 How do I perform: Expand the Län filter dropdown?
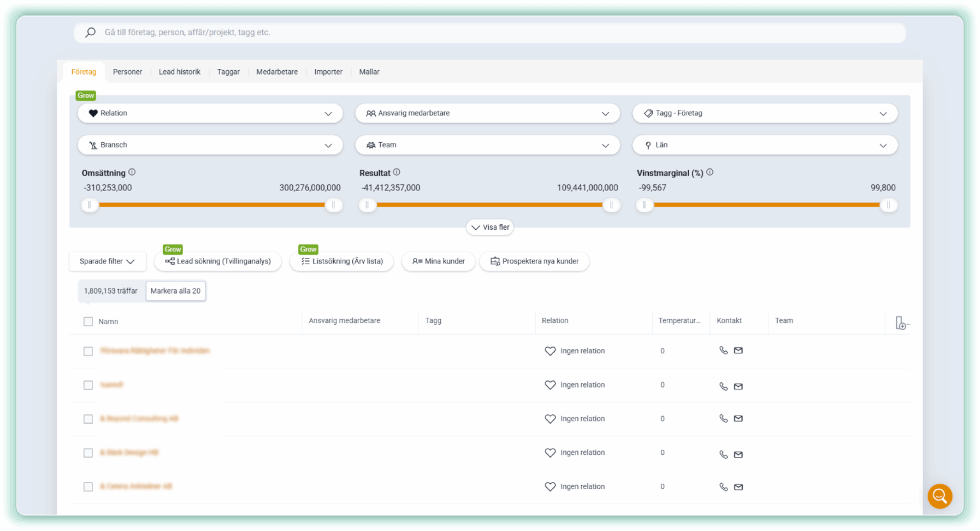[x=764, y=145]
